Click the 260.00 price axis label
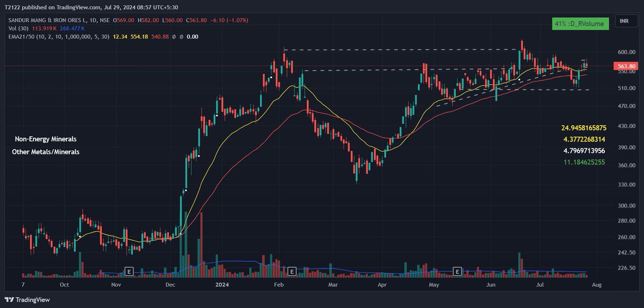Image resolution: width=644 pixels, height=308 pixels. [x=626, y=237]
